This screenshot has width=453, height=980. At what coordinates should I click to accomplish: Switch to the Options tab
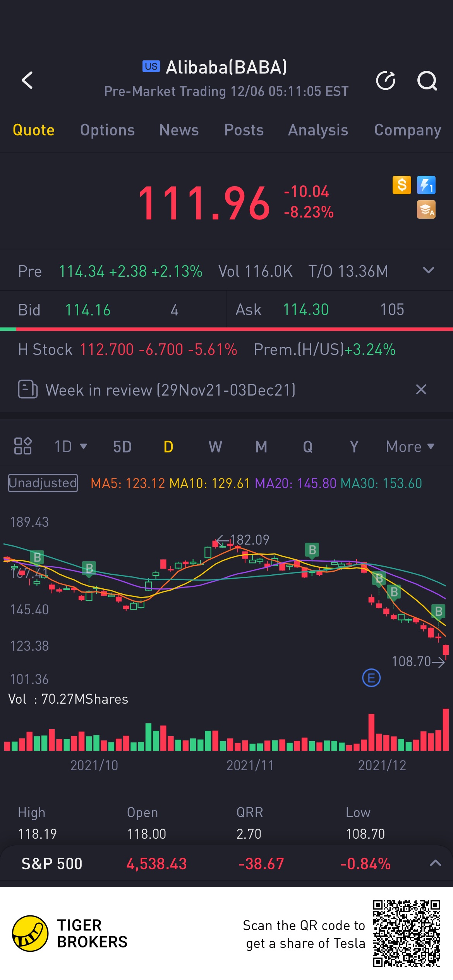(x=107, y=130)
